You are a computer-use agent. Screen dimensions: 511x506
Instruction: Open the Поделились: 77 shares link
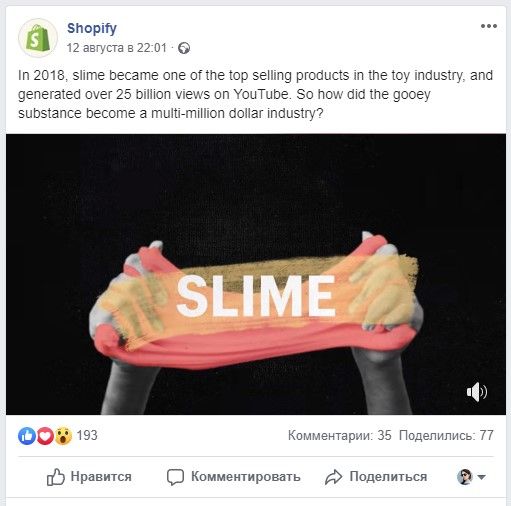[x=446, y=435]
